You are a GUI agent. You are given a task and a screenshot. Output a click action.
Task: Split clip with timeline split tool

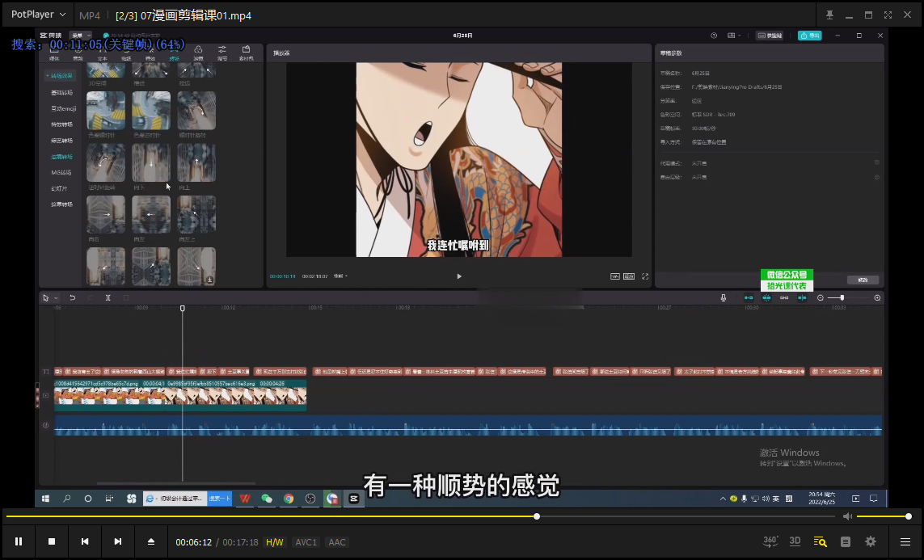(108, 298)
